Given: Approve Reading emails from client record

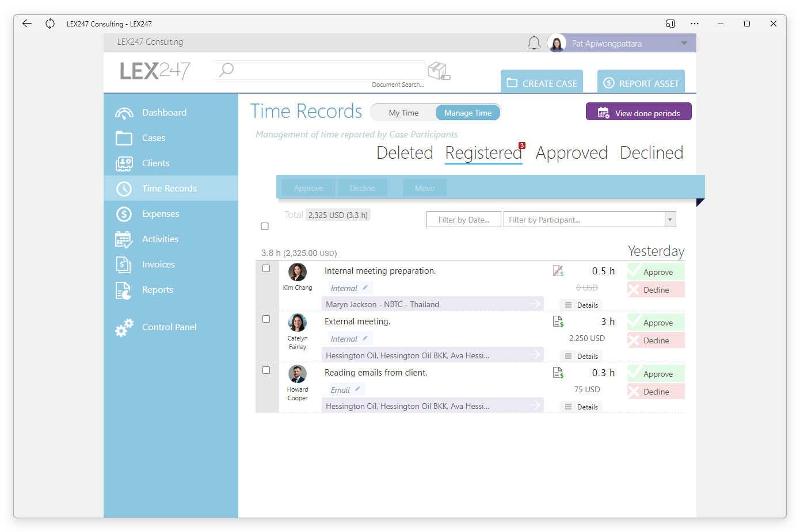Looking at the screenshot, I should tap(656, 373).
